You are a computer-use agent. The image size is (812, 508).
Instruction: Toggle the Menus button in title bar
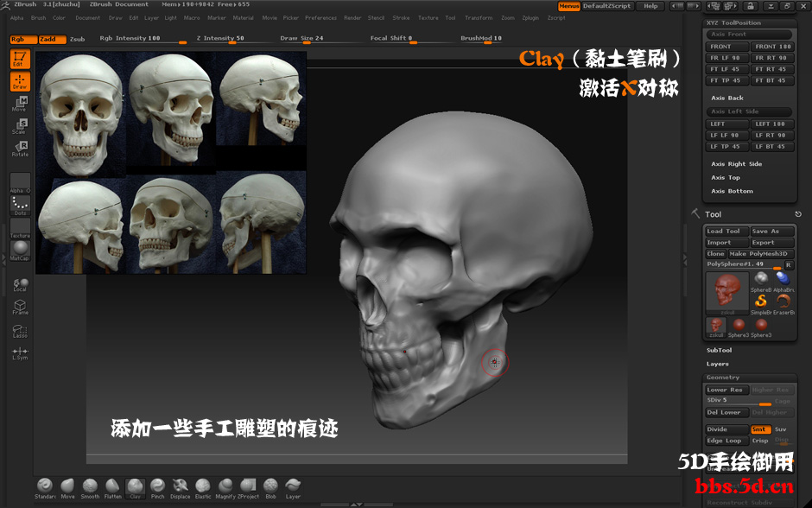pos(568,6)
